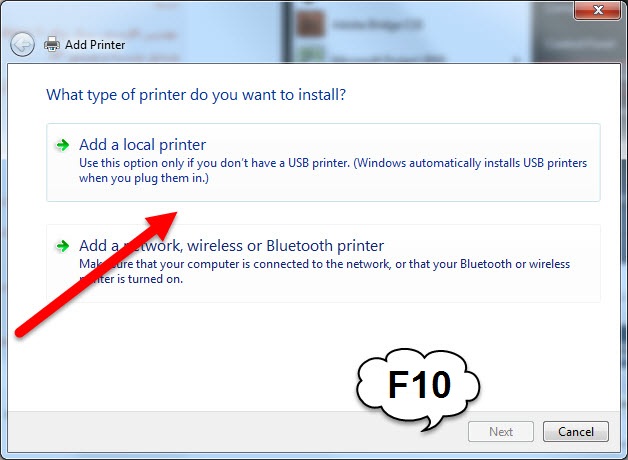Click the blurred orange icon behind the title bar
Image resolution: width=628 pixels, height=460 pixels.
click(310, 23)
